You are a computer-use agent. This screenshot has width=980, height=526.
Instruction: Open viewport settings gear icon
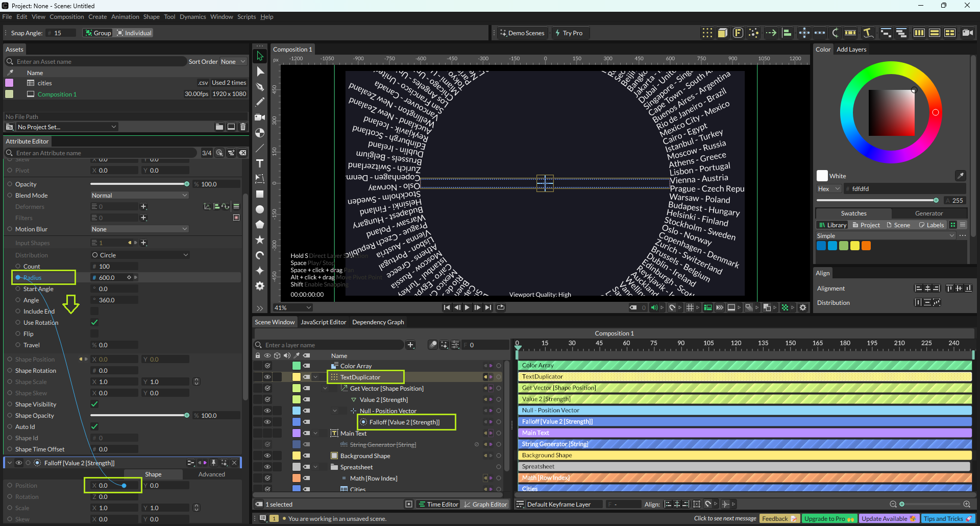[x=803, y=307]
